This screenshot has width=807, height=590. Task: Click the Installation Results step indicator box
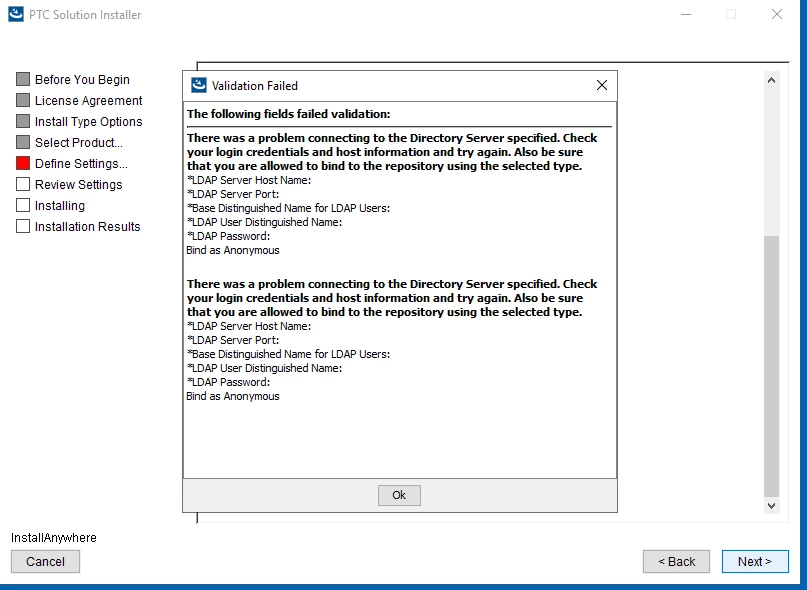pos(23,227)
